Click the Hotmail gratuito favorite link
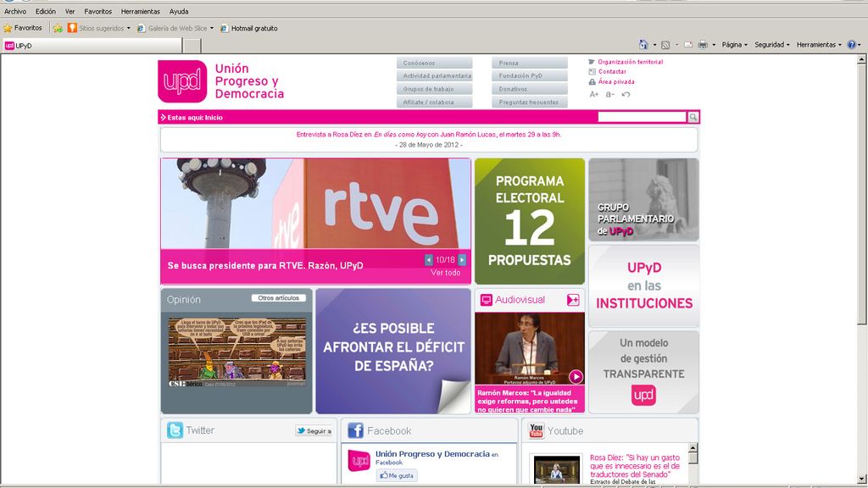This screenshot has width=868, height=488. tap(248, 28)
